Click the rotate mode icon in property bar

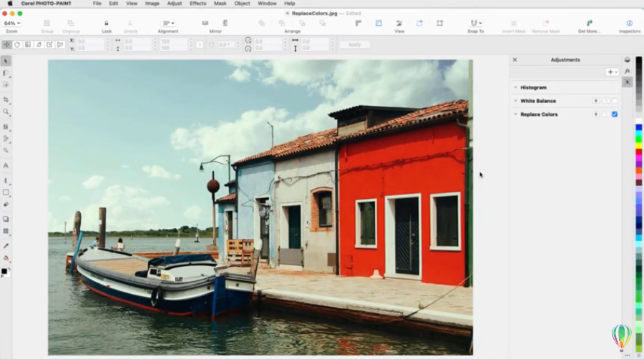coord(17,44)
